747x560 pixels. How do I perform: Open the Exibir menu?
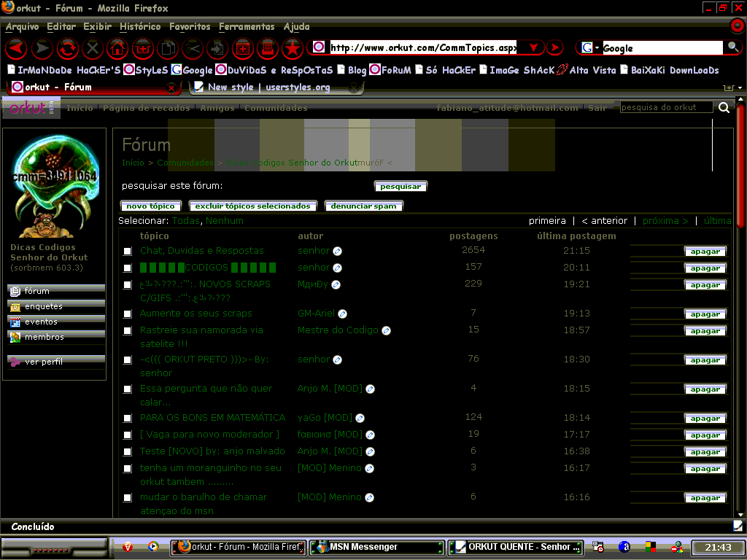tap(97, 27)
